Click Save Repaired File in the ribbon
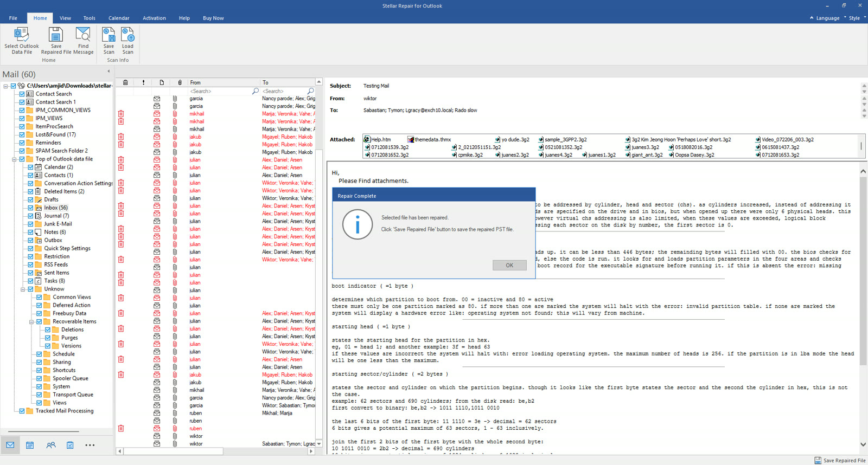 56,41
